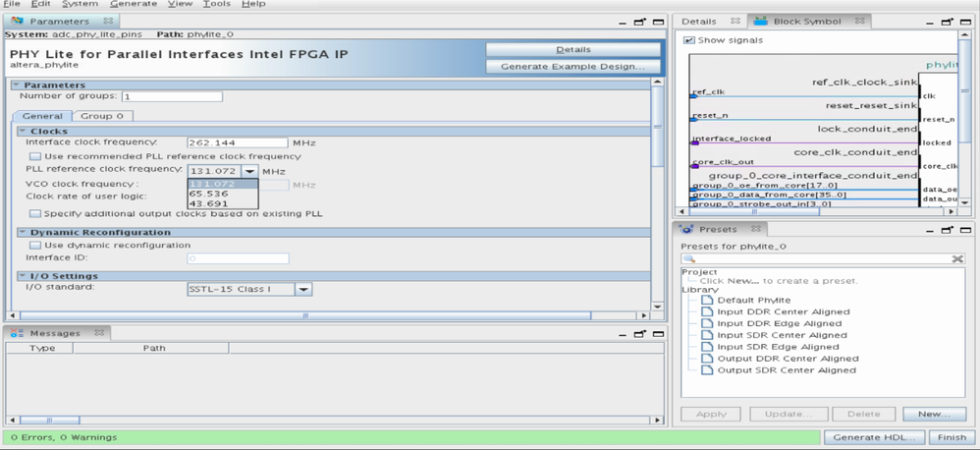Clear the presets search field X icon
The width and height of the screenshot is (980, 450).
pos(957,258)
